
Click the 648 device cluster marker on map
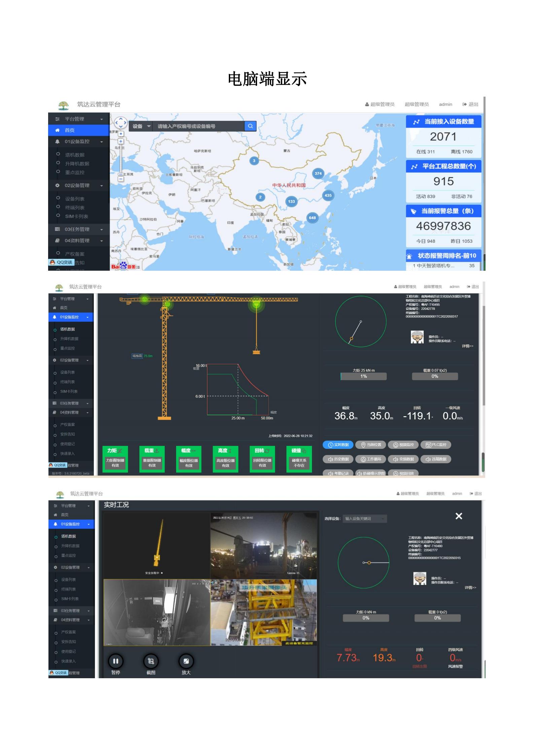pos(312,218)
